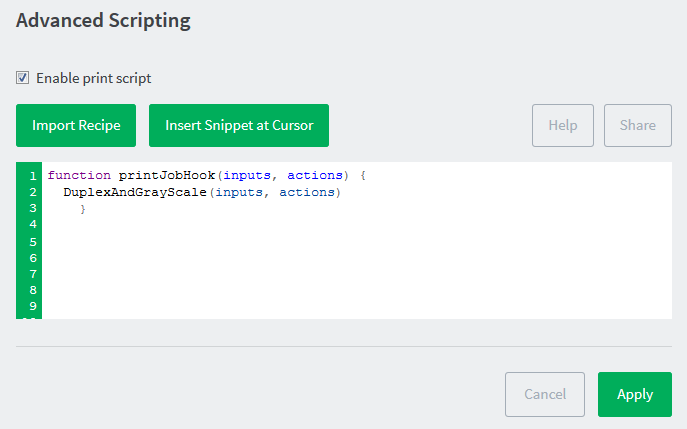
Task: Open the Help button
Action: 563,125
